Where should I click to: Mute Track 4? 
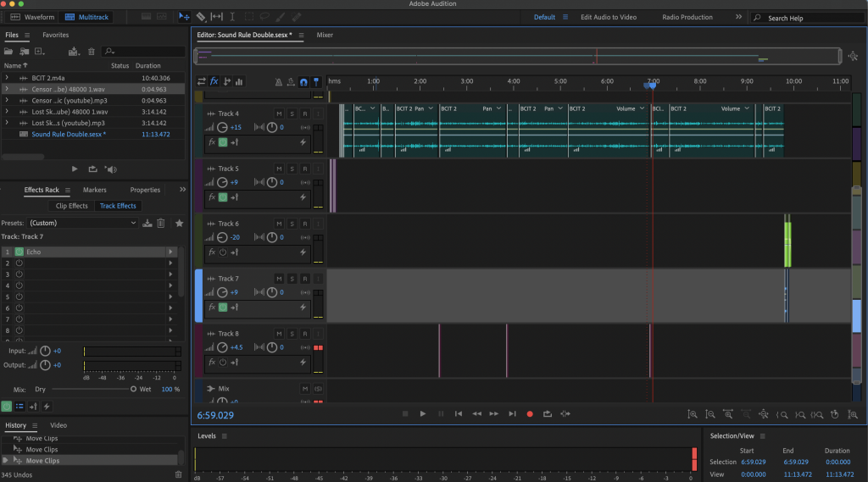tap(279, 114)
